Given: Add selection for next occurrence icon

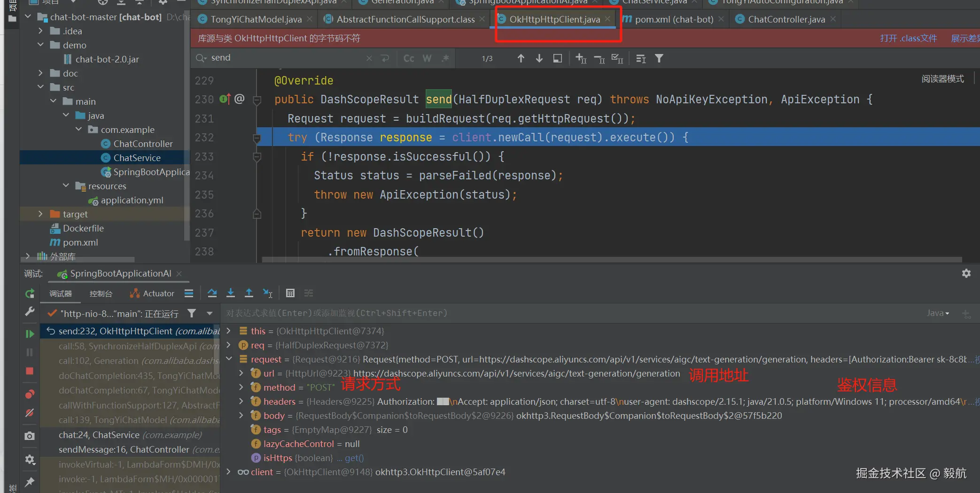Looking at the screenshot, I should pyautogui.click(x=581, y=58).
